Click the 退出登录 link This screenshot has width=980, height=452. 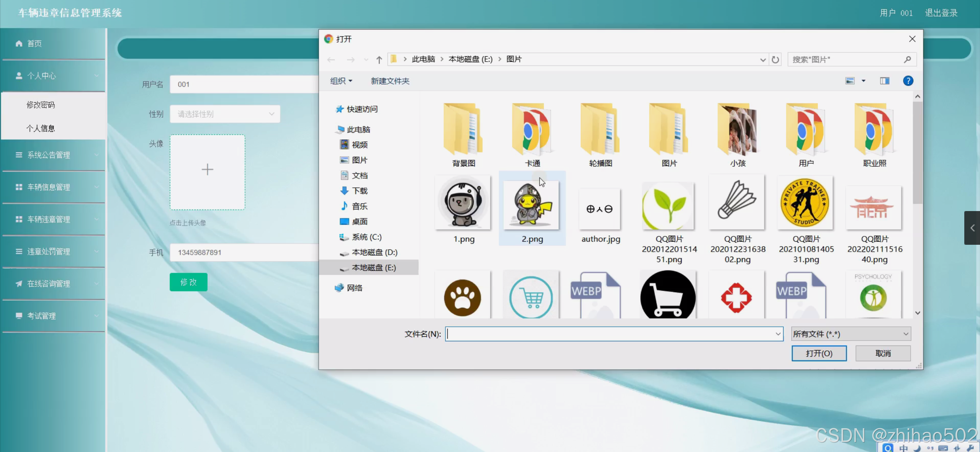tap(941, 13)
